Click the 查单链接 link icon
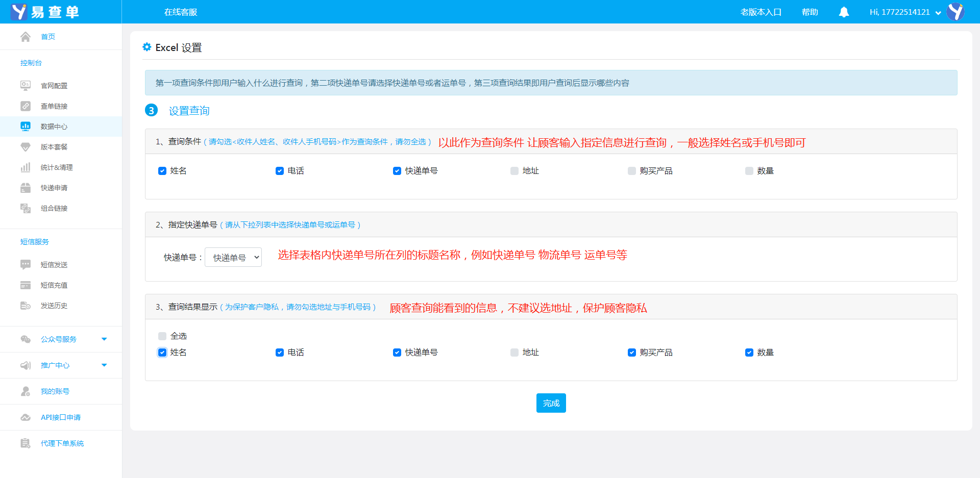The image size is (980, 478). [26, 106]
